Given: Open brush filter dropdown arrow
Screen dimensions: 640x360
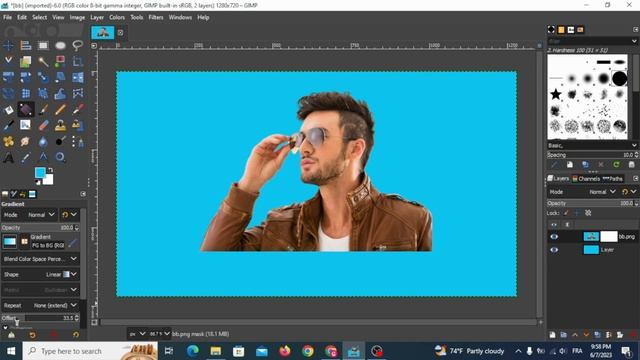Looking at the screenshot, I should click(x=634, y=41).
